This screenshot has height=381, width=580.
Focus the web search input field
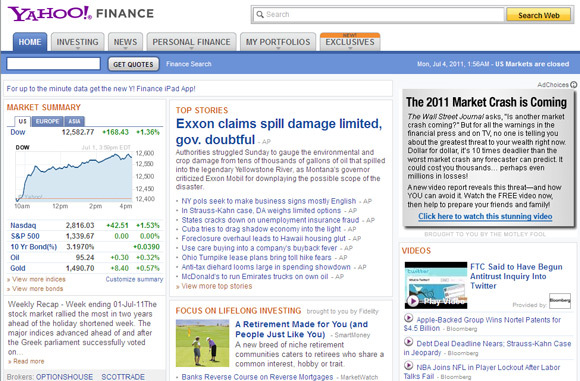pyautogui.click(x=378, y=14)
